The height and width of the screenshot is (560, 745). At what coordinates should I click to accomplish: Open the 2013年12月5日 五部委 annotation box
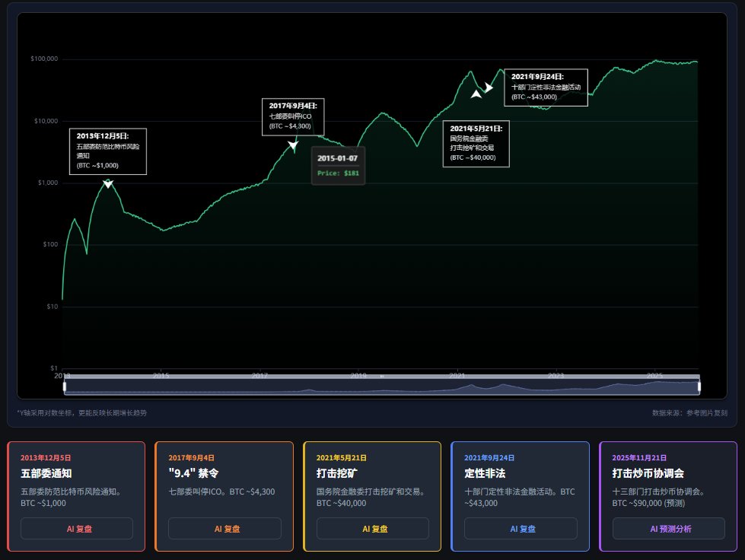108,151
